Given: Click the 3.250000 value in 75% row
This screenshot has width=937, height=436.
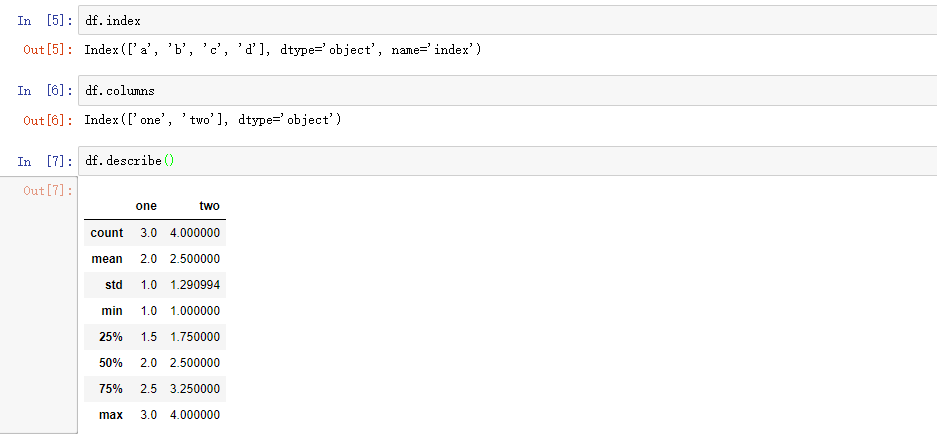Looking at the screenshot, I should point(195,389).
